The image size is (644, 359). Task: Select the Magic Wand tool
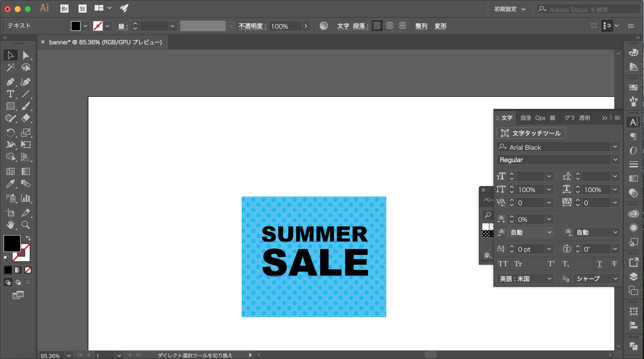point(10,68)
